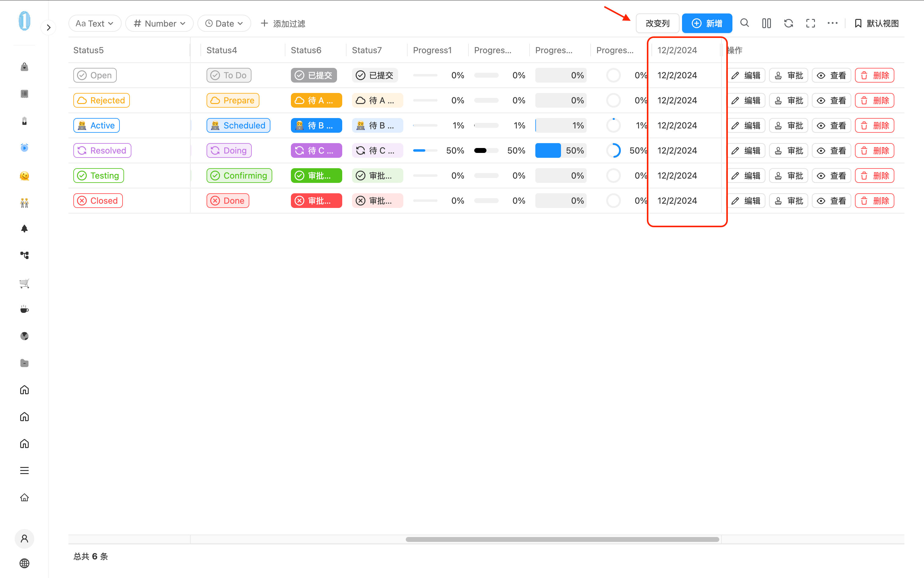
Task: Click the hamburger menu sidebar icon
Action: coord(24,471)
